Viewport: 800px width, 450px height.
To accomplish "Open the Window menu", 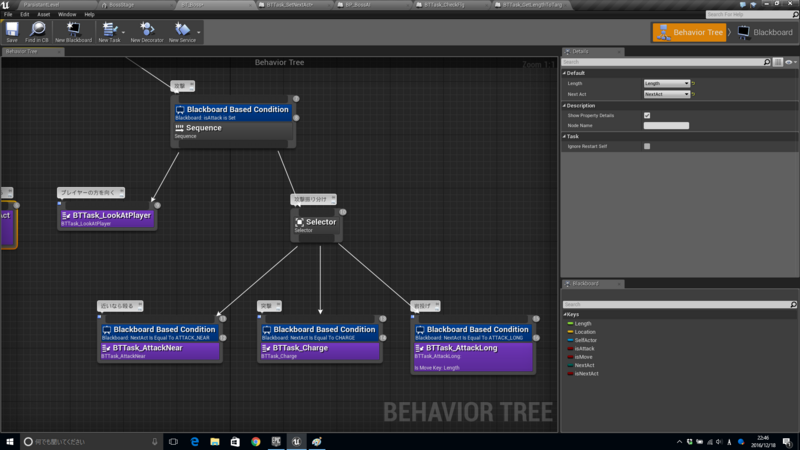I will [x=67, y=14].
